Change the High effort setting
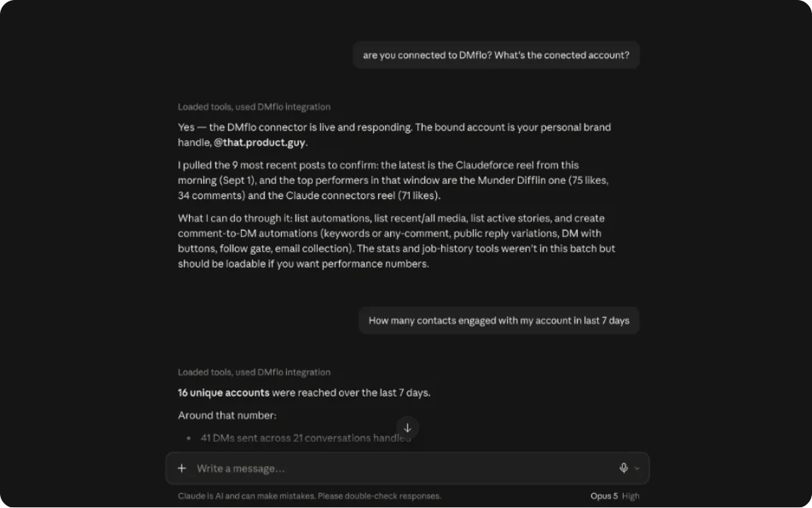This screenshot has width=812, height=508. pos(630,496)
